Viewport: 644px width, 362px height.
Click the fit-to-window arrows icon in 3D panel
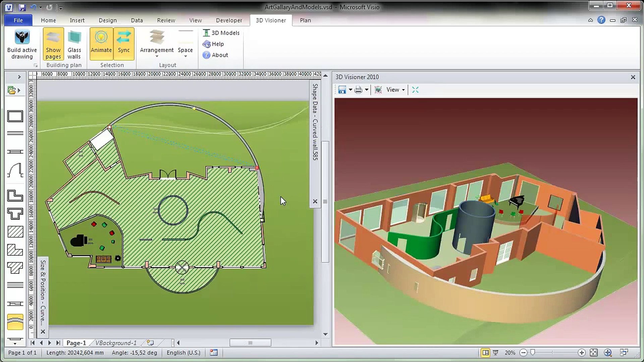[415, 89]
